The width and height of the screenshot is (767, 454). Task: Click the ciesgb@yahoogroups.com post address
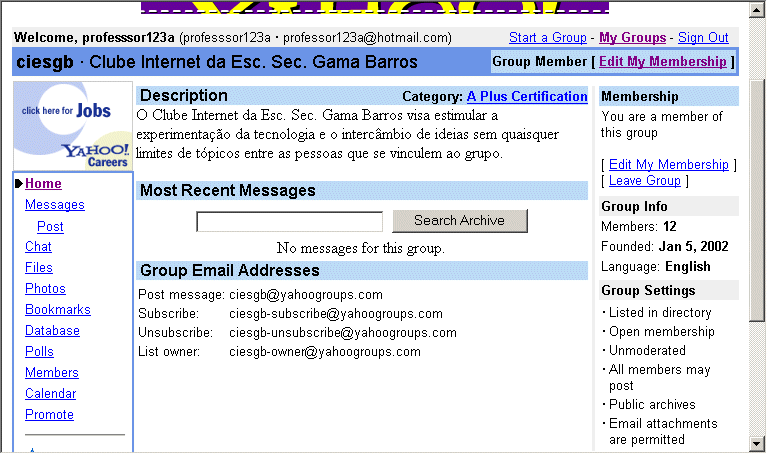tap(306, 295)
